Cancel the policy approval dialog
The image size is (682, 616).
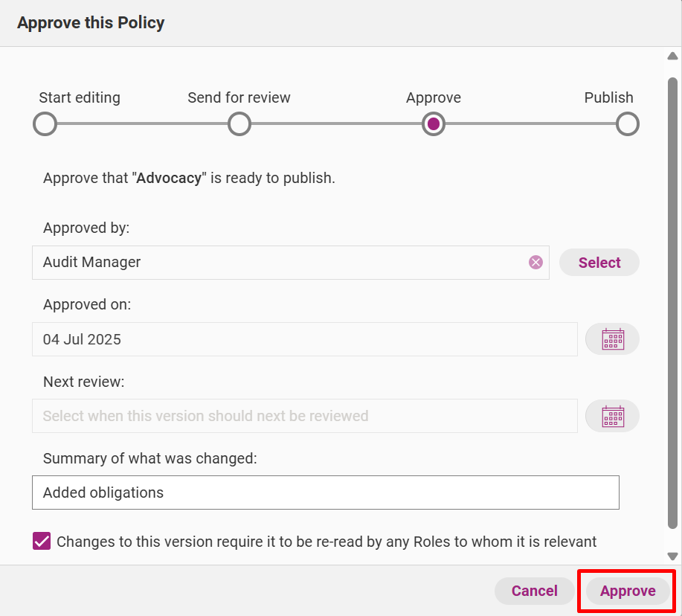534,591
